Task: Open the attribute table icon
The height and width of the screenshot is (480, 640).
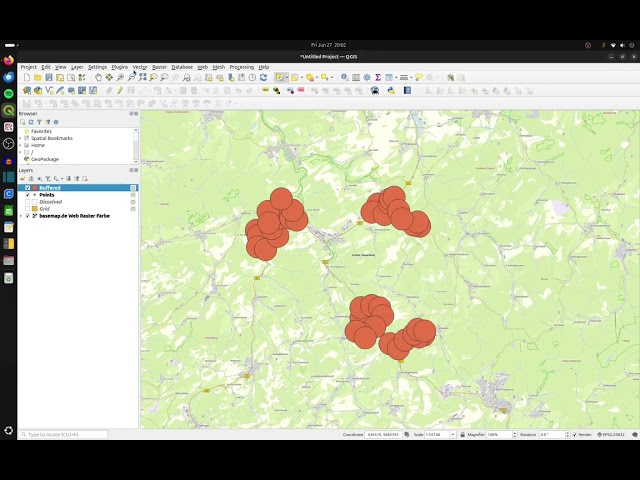Action: 356,78
